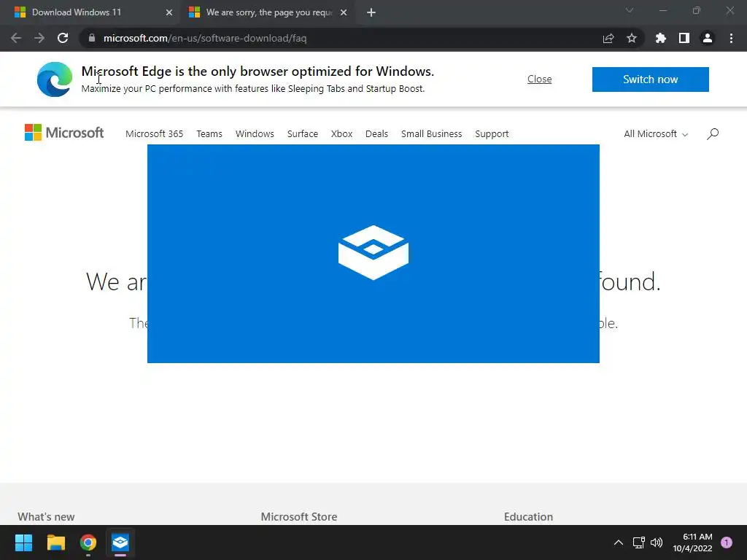Open a new browser tab
The image size is (747, 560).
[371, 12]
